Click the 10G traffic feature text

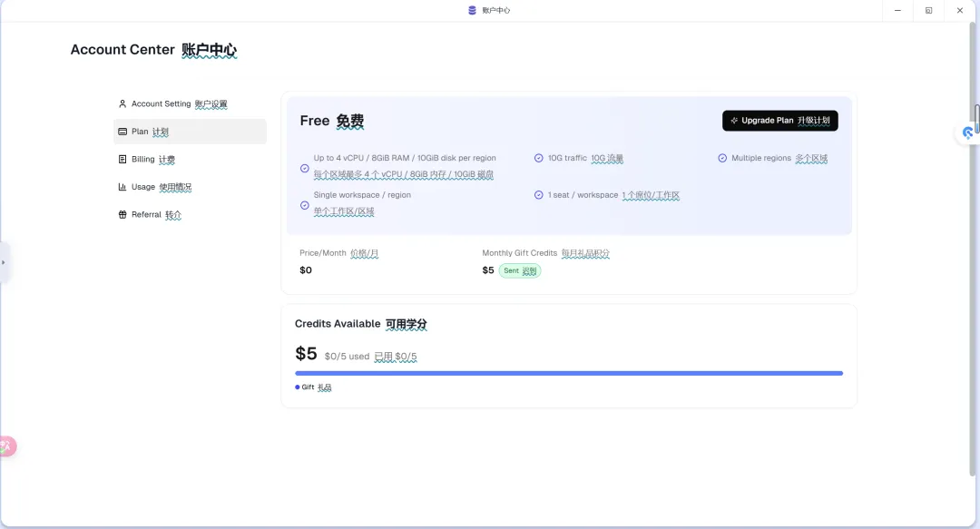585,158
